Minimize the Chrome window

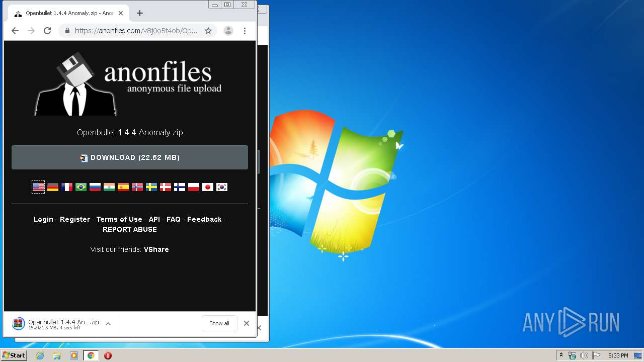click(x=215, y=5)
